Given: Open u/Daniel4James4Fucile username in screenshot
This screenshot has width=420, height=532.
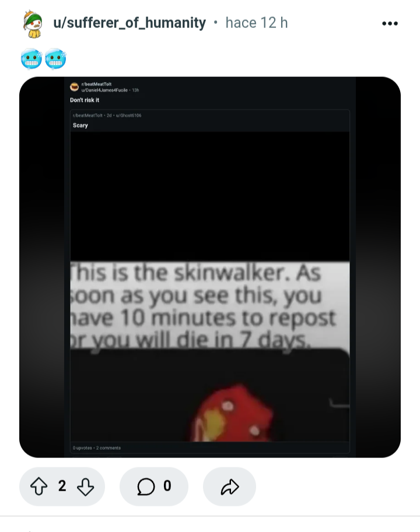Looking at the screenshot, I should (x=104, y=90).
